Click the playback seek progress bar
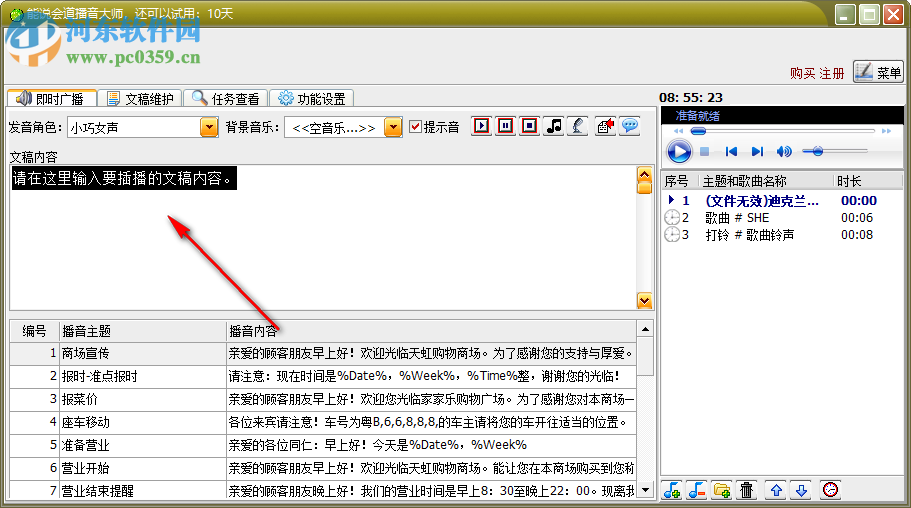 [x=783, y=131]
